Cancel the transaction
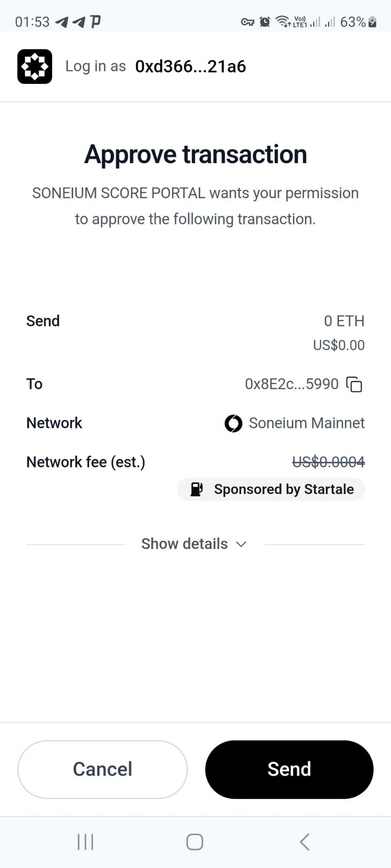The width and height of the screenshot is (391, 868). 103,769
